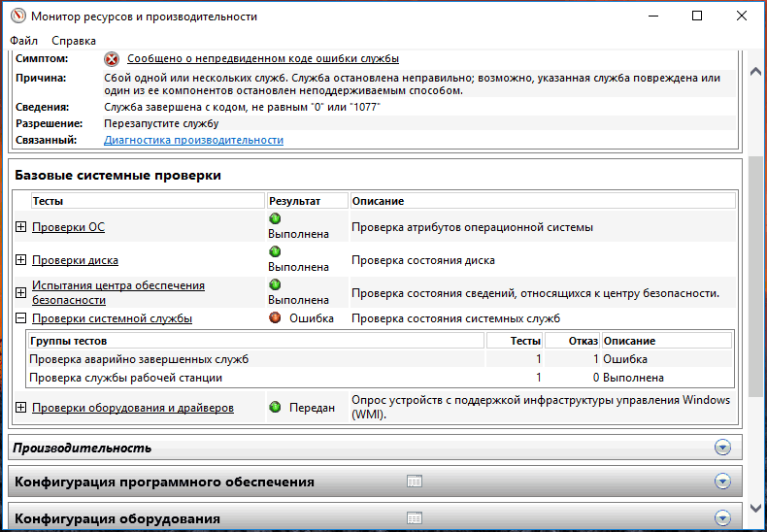Viewport: 767px width, 532px height.
Task: Click the Результат column header
Action: (x=294, y=201)
